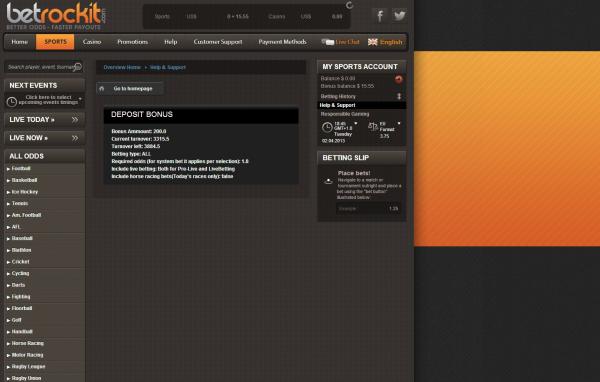Open the Promotions menu item
This screenshot has height=382, width=600.
[132, 42]
